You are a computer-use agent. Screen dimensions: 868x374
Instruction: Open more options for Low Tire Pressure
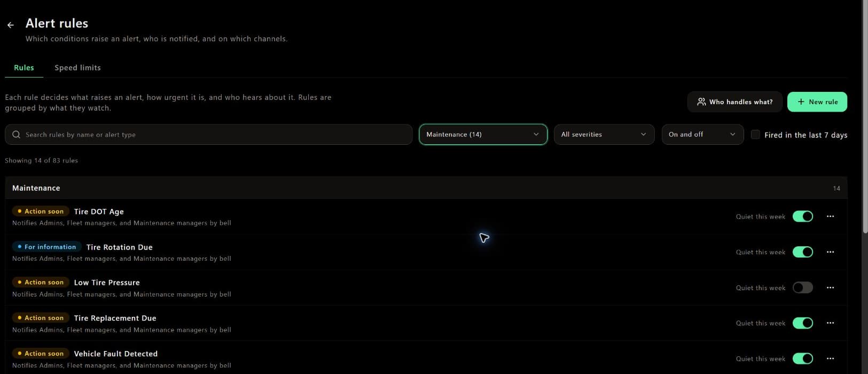(830, 287)
